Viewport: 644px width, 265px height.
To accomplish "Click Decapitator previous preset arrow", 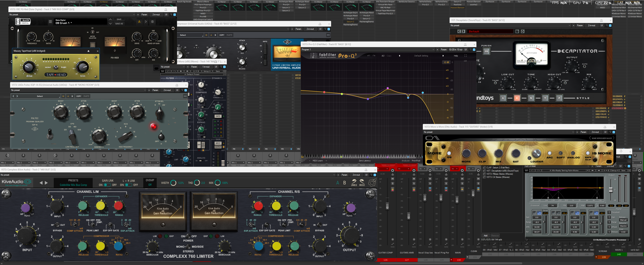I will (459, 31).
